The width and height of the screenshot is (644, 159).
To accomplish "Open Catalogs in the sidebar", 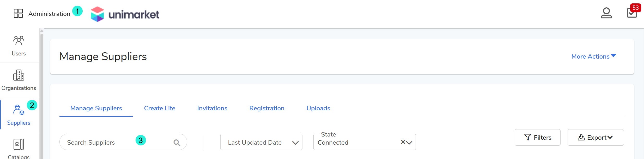I will (19, 148).
